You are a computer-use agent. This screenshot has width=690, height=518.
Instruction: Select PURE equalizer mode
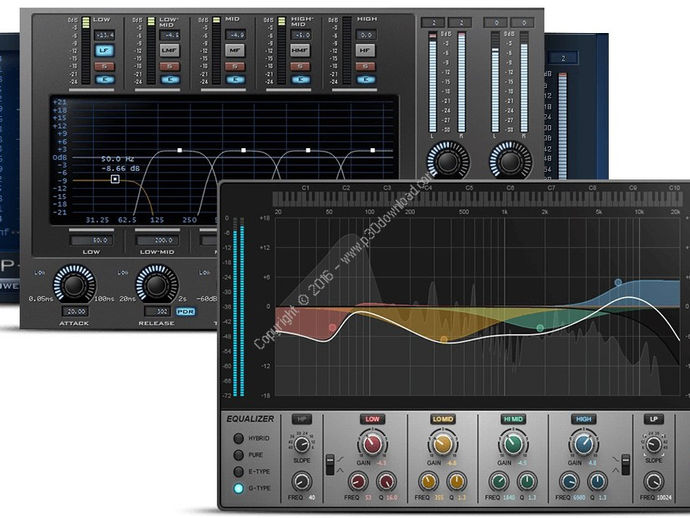click(x=238, y=455)
